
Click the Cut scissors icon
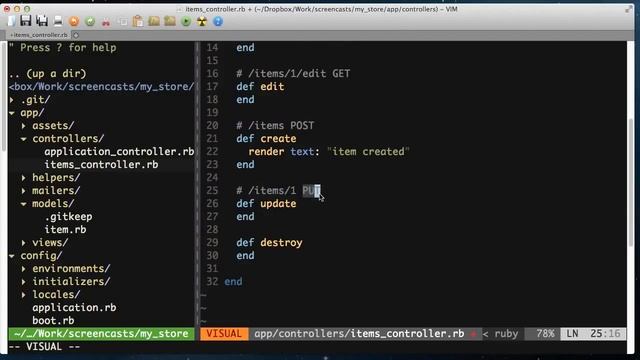click(106, 21)
